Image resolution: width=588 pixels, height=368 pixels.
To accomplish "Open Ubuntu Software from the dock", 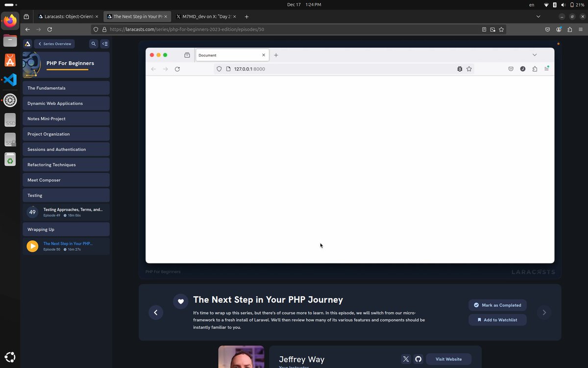I will pos(10,60).
